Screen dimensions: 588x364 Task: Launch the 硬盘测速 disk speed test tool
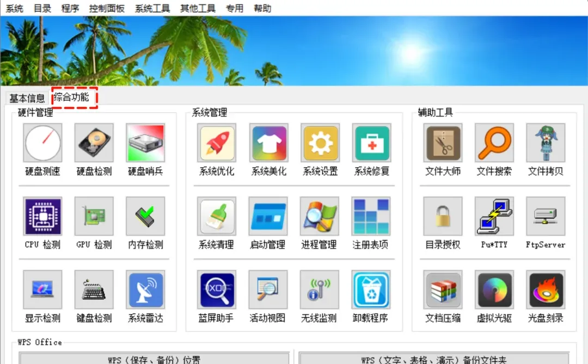click(x=42, y=150)
